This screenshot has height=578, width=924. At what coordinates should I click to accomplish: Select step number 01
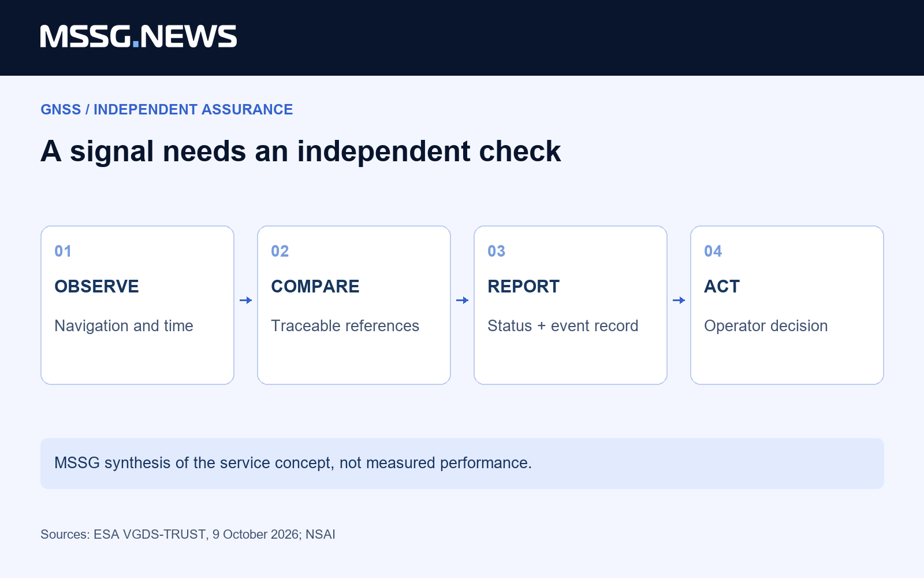pos(63,251)
